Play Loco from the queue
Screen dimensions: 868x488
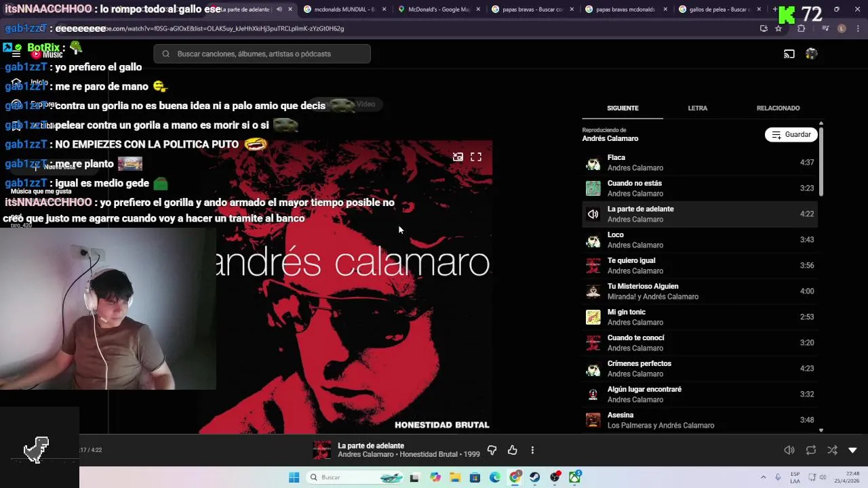pyautogui.click(x=699, y=240)
